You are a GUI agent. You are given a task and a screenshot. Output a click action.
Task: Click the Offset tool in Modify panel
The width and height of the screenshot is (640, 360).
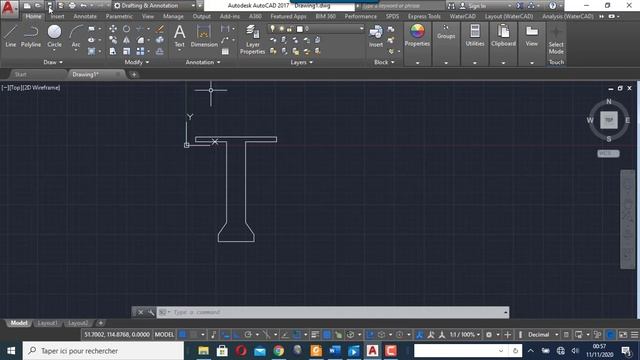(160, 51)
